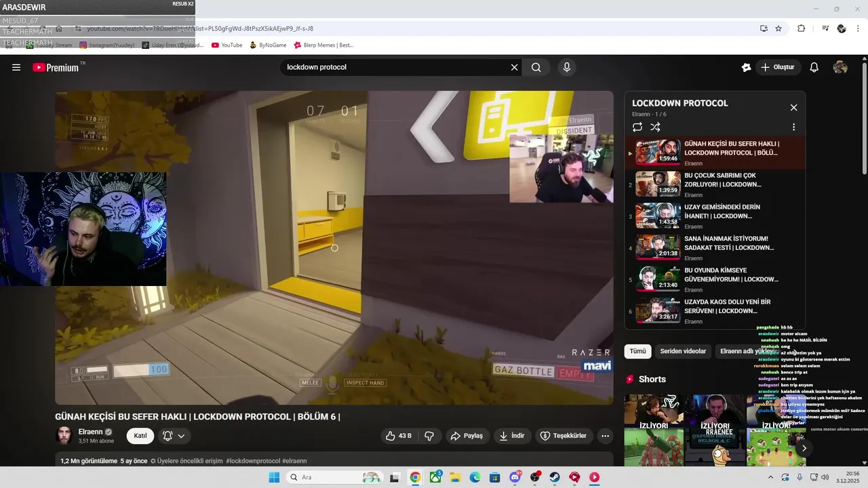Dislike the video
Image resolution: width=868 pixels, height=488 pixels.
[429, 436]
